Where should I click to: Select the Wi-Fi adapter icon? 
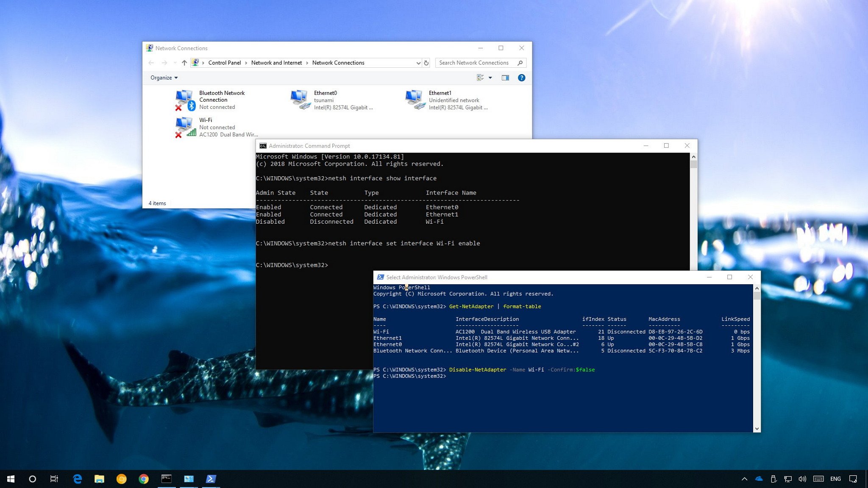click(185, 128)
